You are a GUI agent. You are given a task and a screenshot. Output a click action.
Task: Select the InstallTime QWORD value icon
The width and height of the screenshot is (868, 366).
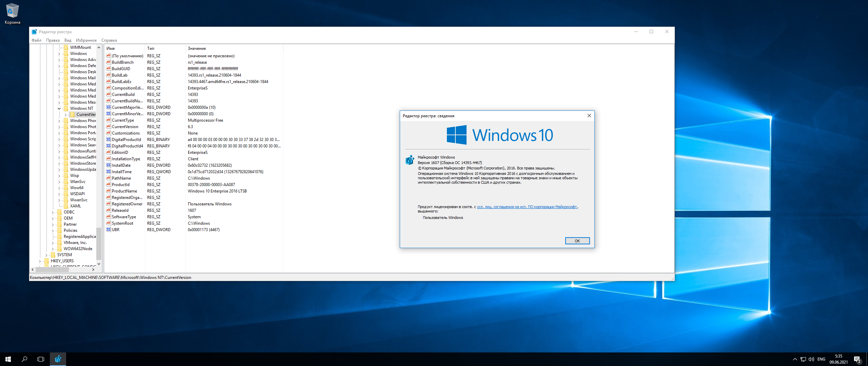[x=108, y=171]
